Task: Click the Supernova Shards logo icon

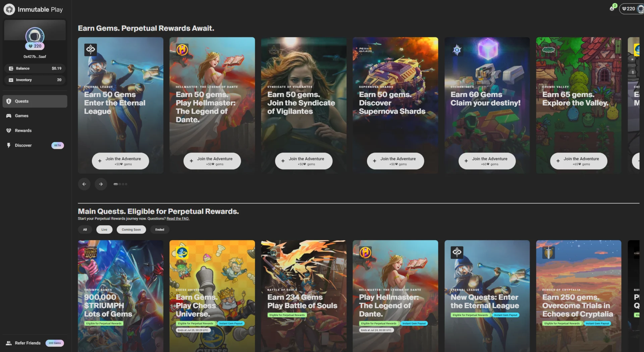Action: (365, 50)
